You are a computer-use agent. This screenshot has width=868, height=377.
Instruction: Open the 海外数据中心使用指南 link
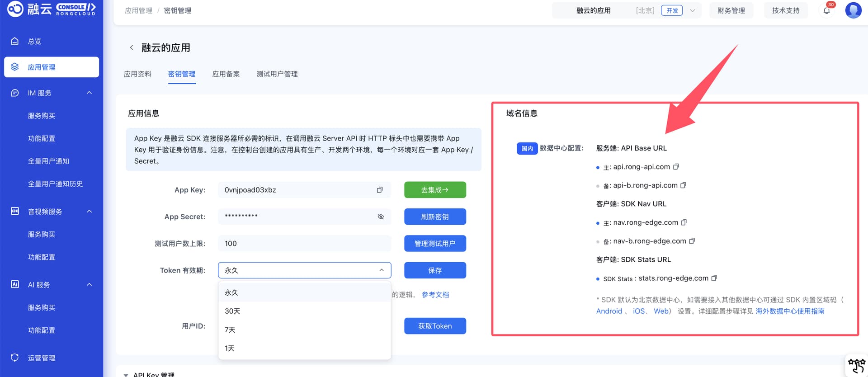click(x=790, y=311)
